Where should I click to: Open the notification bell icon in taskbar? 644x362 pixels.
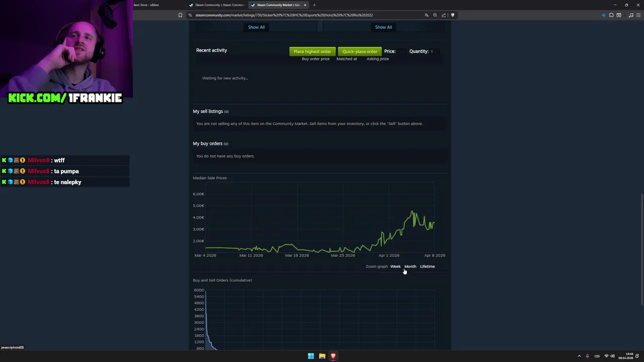pos(637,356)
